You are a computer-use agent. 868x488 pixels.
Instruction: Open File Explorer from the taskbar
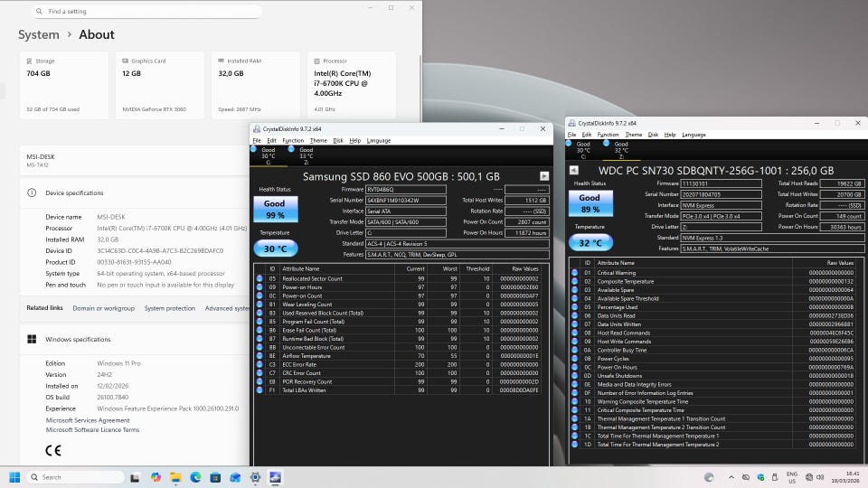(175, 477)
